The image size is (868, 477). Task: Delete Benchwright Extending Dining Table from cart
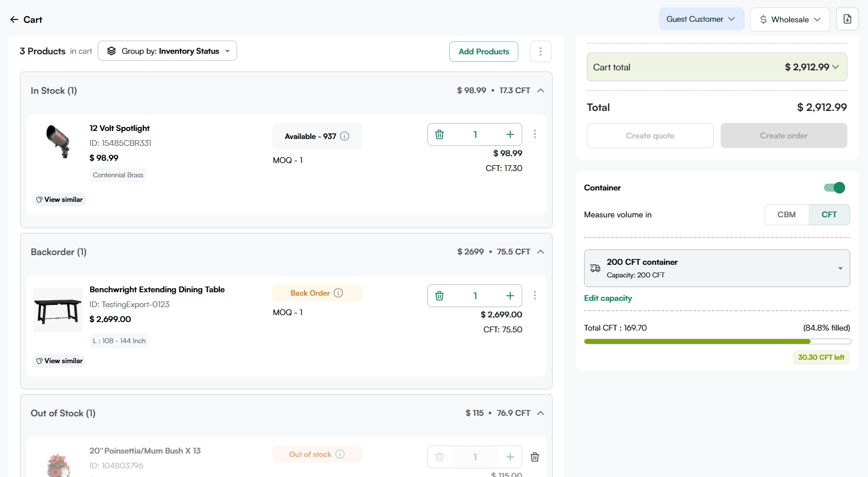(439, 296)
